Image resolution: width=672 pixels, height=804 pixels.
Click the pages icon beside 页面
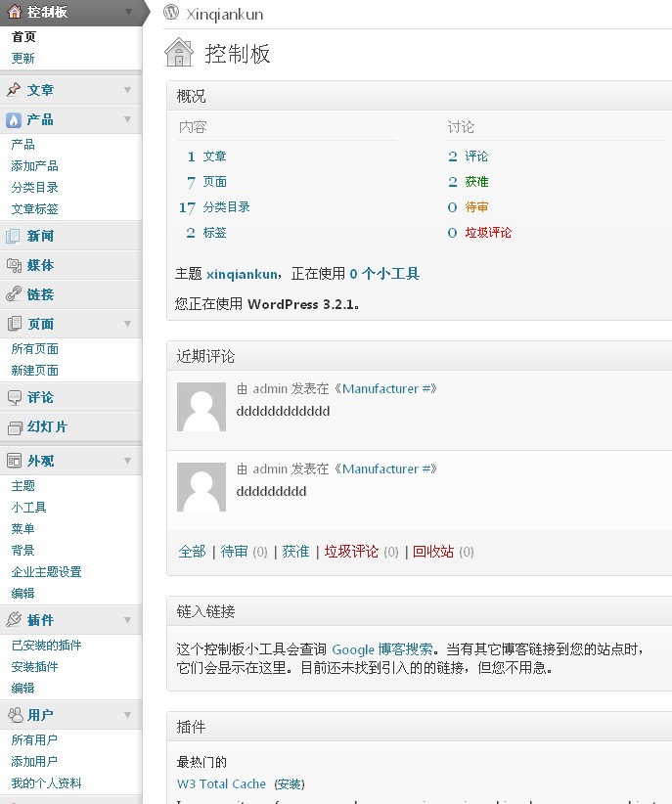14,324
